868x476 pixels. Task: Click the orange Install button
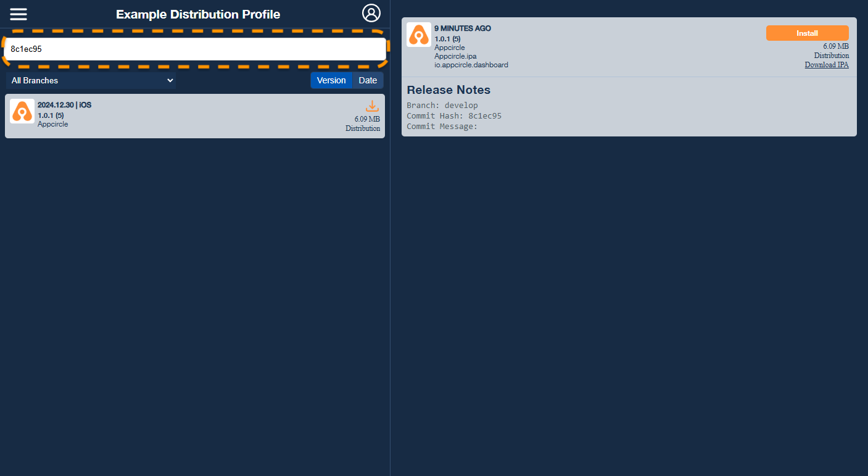[807, 33]
